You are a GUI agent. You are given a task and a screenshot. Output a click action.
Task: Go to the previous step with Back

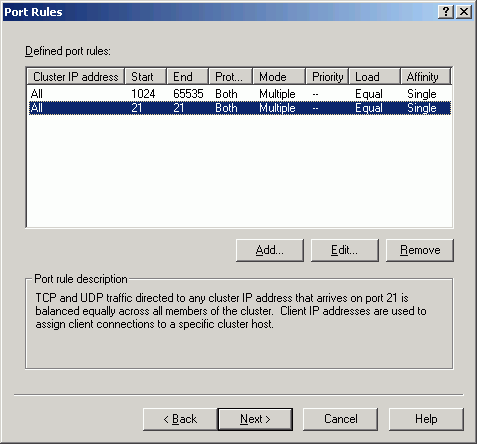tap(180, 419)
